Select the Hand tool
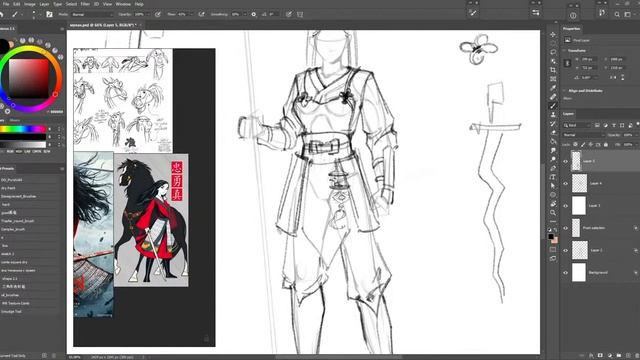640x360 pixels. (x=553, y=204)
